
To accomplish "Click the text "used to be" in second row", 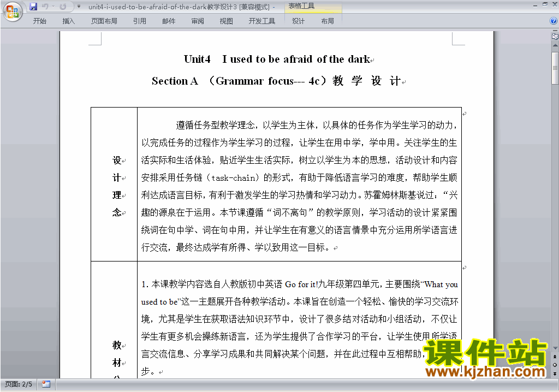I will coord(159,302).
